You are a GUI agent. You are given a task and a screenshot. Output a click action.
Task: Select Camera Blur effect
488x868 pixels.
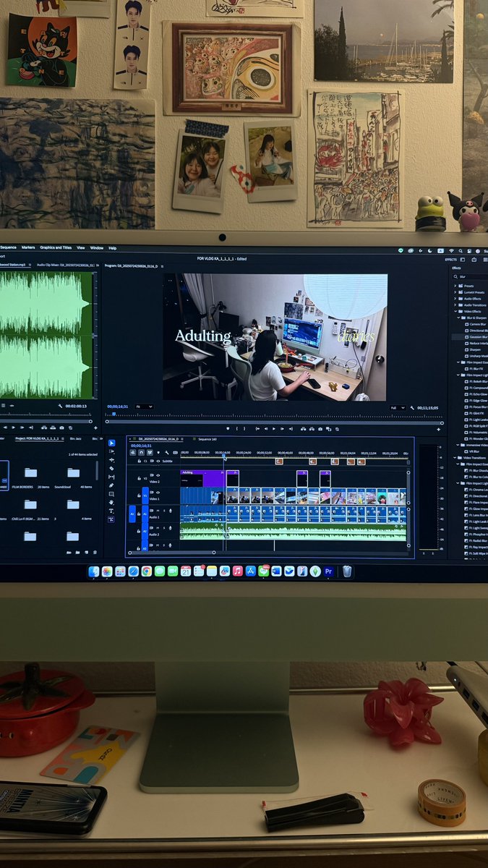pos(478,324)
